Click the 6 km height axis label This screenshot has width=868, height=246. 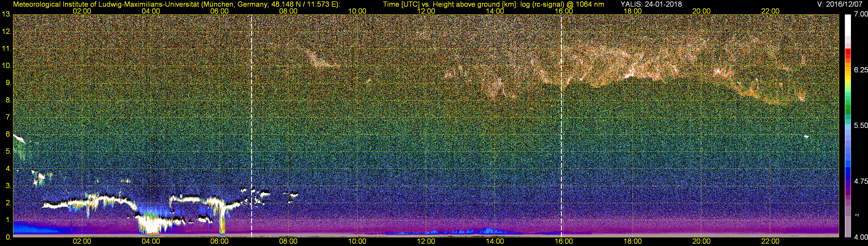pyautogui.click(x=8, y=135)
